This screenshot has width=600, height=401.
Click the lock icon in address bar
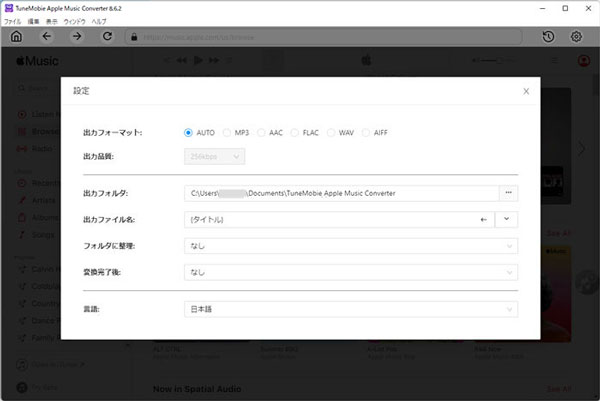tap(134, 37)
